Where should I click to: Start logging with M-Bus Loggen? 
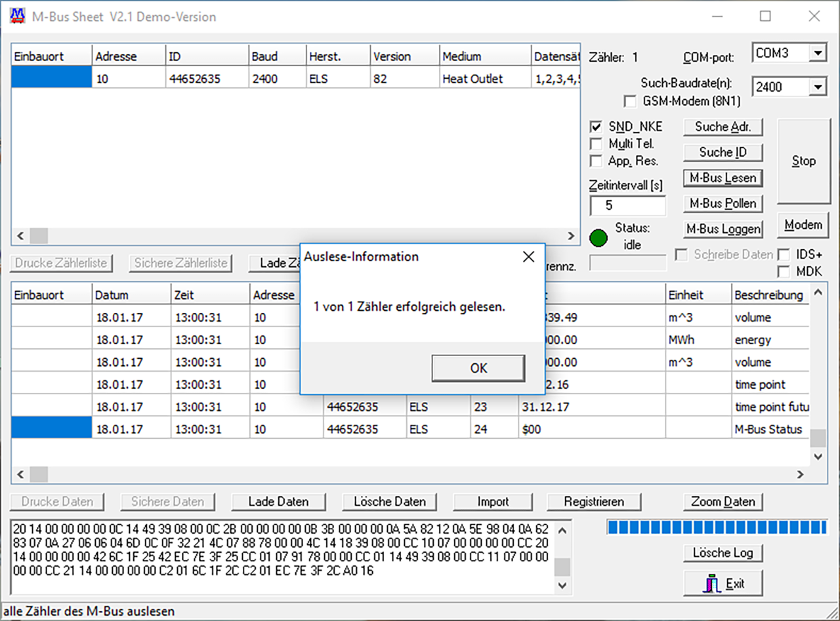pos(723,229)
